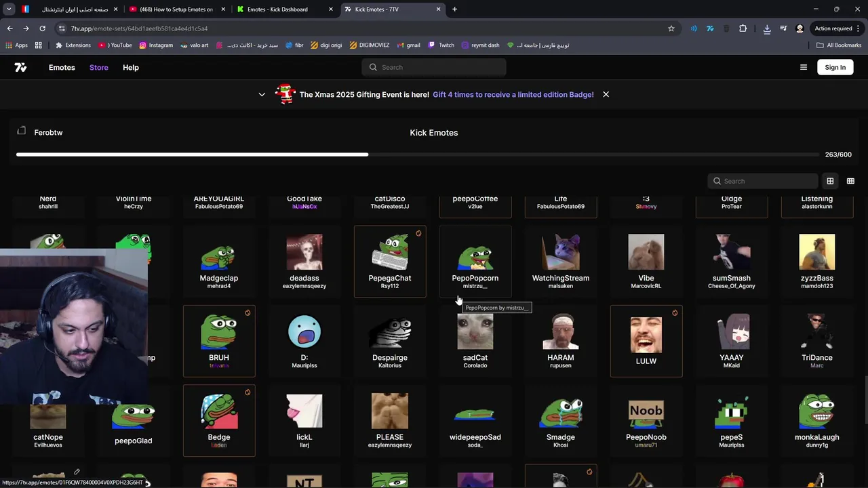Open the widepeepoSad emote
Viewport: 868px width, 488px height.
pos(475,420)
